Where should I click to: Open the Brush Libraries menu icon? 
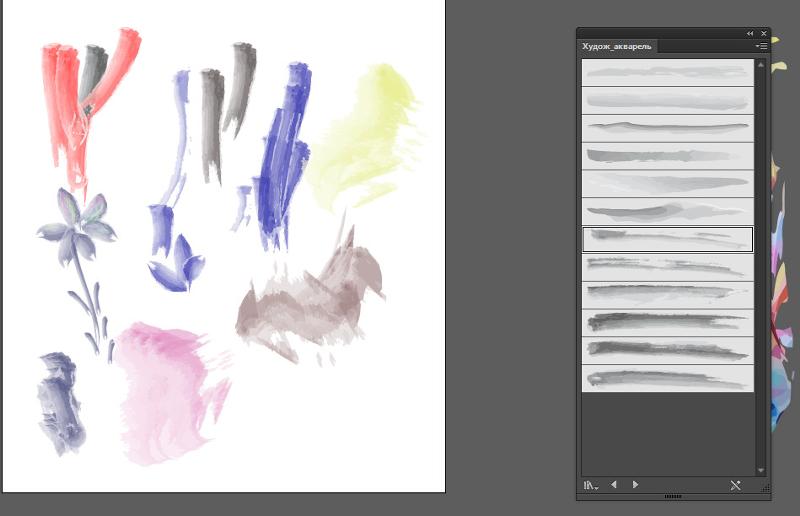pyautogui.click(x=591, y=485)
